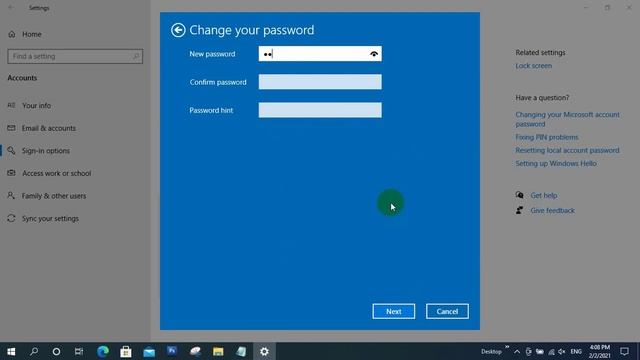
Task: Click the search magnifier in Find a setting
Action: tap(136, 56)
